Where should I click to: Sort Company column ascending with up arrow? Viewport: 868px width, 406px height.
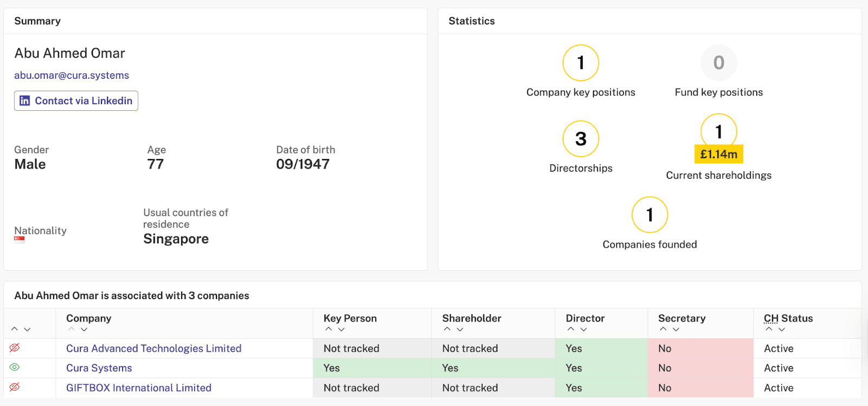(x=72, y=329)
